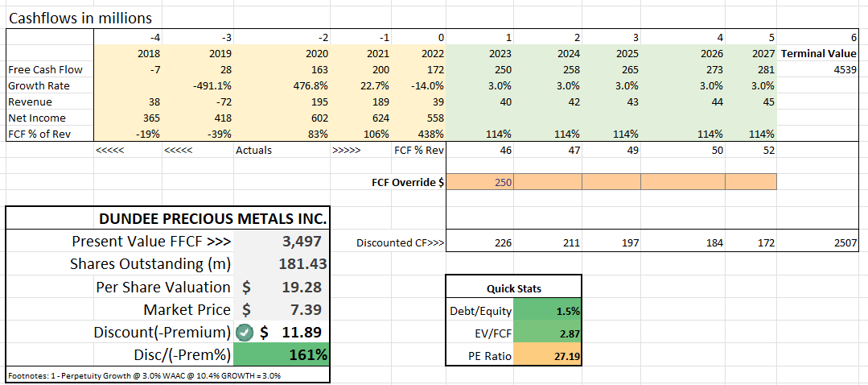Select 2018 Net Income value 365

tap(129, 118)
